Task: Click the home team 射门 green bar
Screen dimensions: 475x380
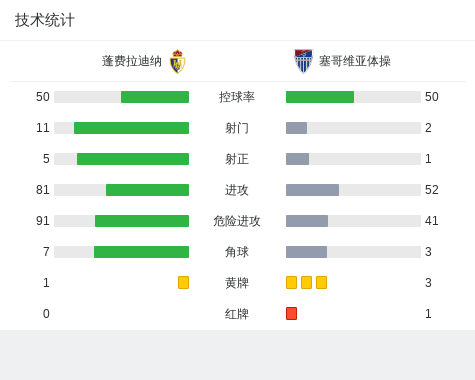Action: pos(131,128)
